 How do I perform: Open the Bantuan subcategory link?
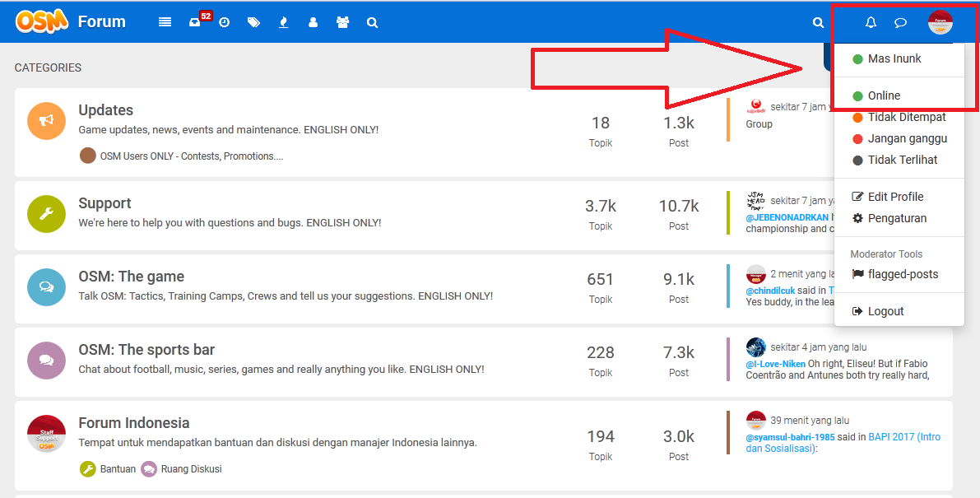(118, 468)
